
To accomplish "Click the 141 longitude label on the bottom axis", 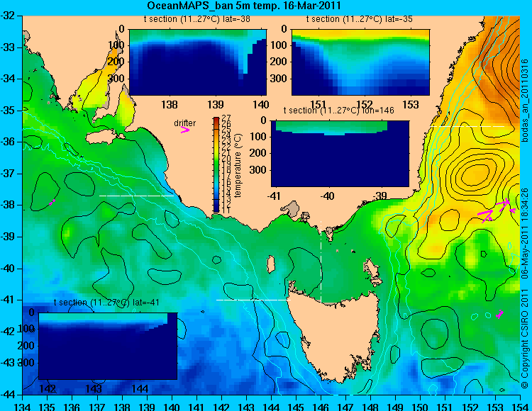I will [196, 406].
